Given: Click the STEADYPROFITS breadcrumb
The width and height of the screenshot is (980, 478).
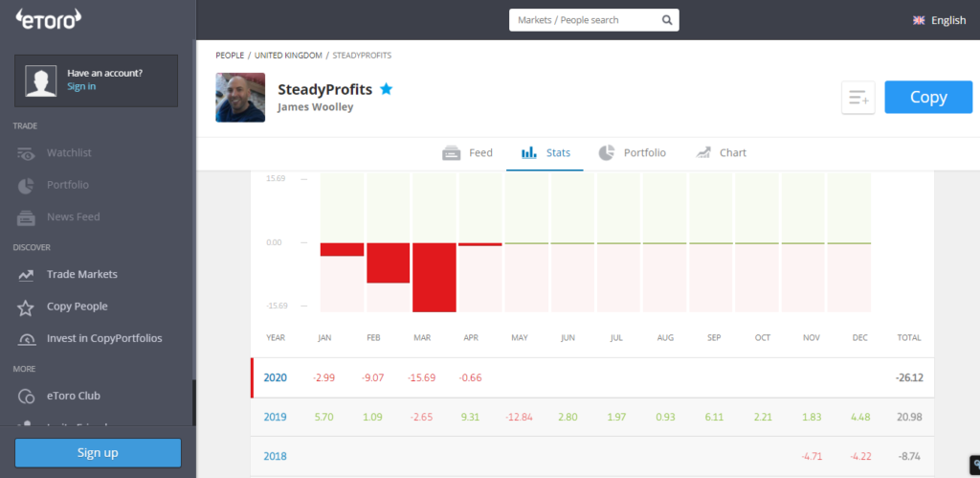Looking at the screenshot, I should [362, 56].
